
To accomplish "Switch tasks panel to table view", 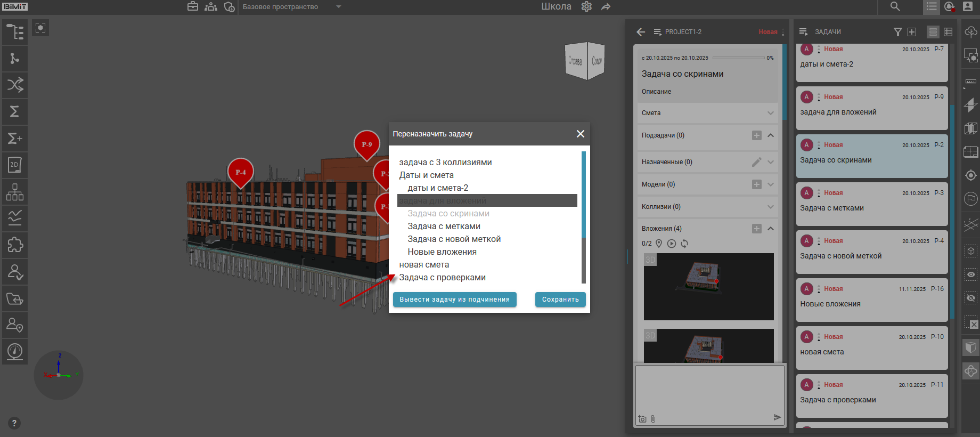I will click(948, 32).
